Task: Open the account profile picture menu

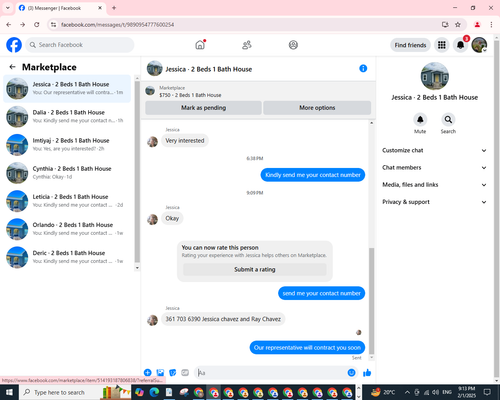Action: 479,45
